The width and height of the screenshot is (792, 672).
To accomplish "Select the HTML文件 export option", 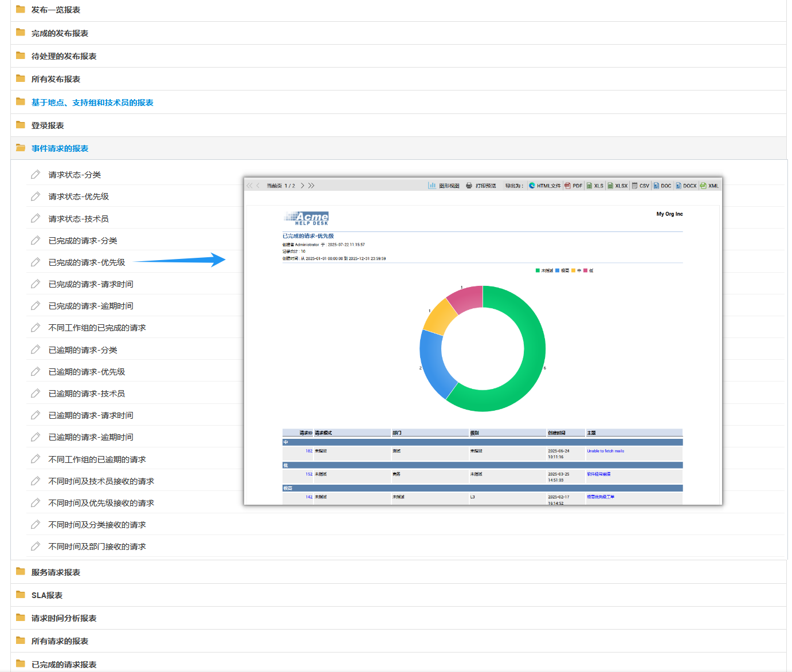I will point(544,186).
